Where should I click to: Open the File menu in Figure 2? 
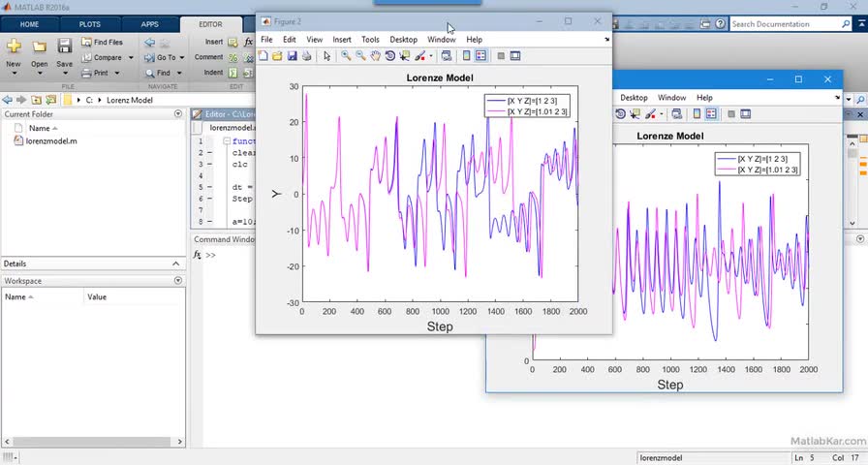(x=266, y=40)
